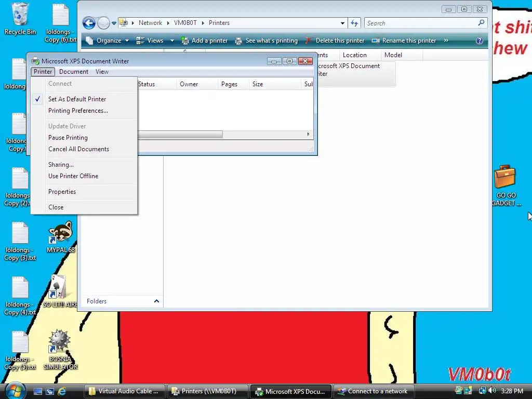Image resolution: width=532 pixels, height=399 pixels.
Task: Select the MYPAL 68 raccoon shortcut
Action: point(61,237)
